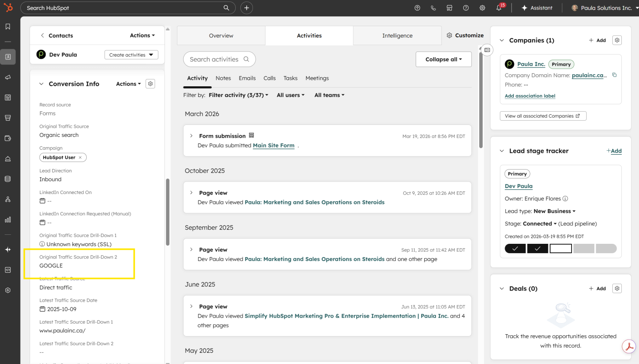Click the create new plus button
639x364 pixels.
click(246, 8)
